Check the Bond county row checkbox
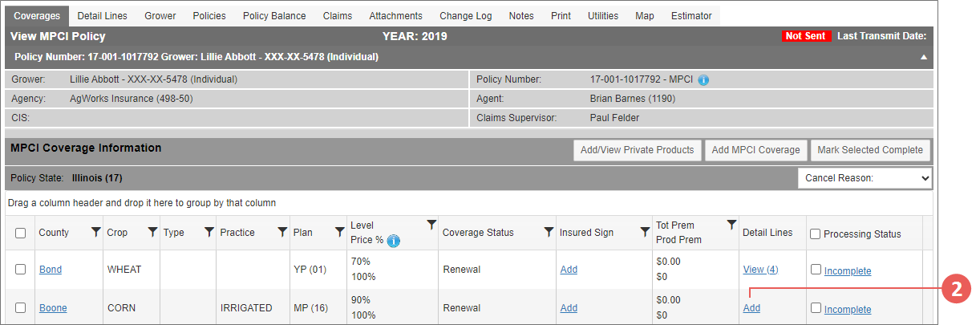 click(x=21, y=270)
